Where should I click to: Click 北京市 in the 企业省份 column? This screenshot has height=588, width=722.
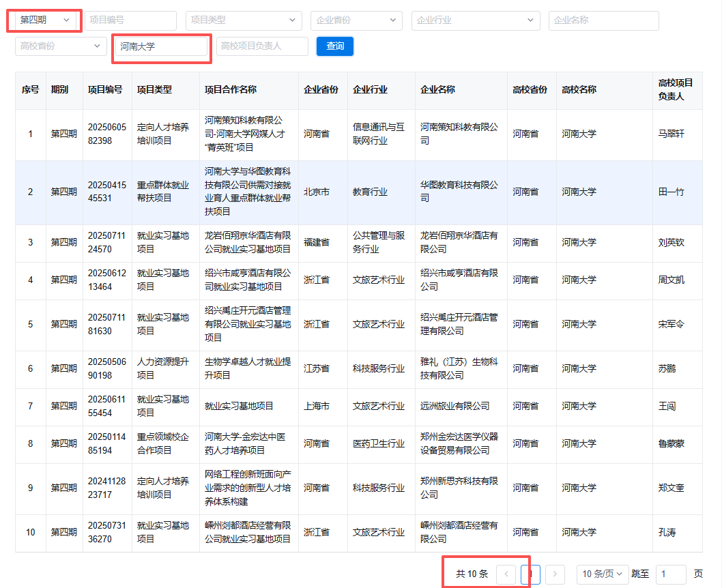tap(317, 192)
